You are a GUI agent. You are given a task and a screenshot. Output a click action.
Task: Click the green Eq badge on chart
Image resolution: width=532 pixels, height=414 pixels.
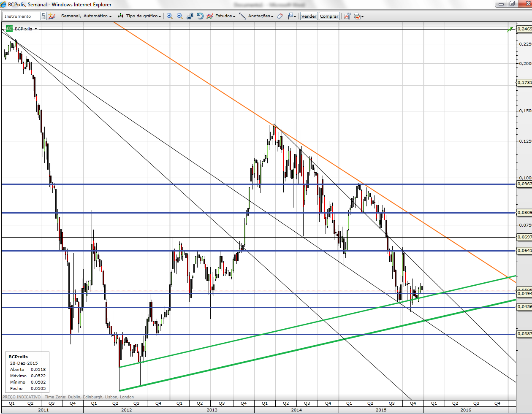click(9, 29)
